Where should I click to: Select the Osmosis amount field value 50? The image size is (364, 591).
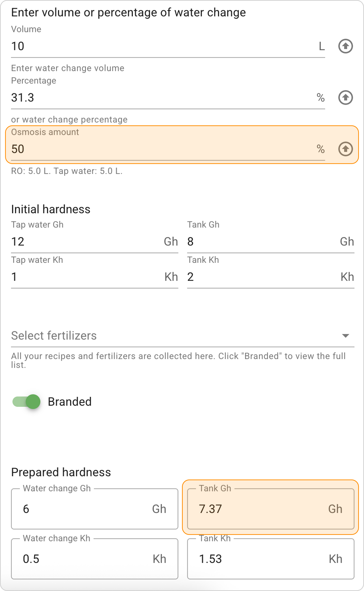pos(168,149)
